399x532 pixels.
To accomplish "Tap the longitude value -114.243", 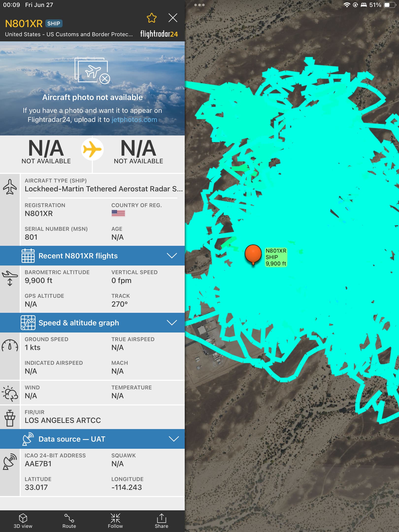I will click(x=127, y=487).
